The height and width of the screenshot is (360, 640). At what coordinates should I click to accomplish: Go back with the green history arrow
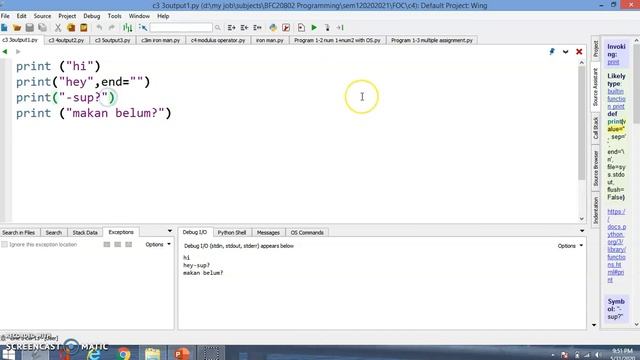pyautogui.click(x=5, y=51)
